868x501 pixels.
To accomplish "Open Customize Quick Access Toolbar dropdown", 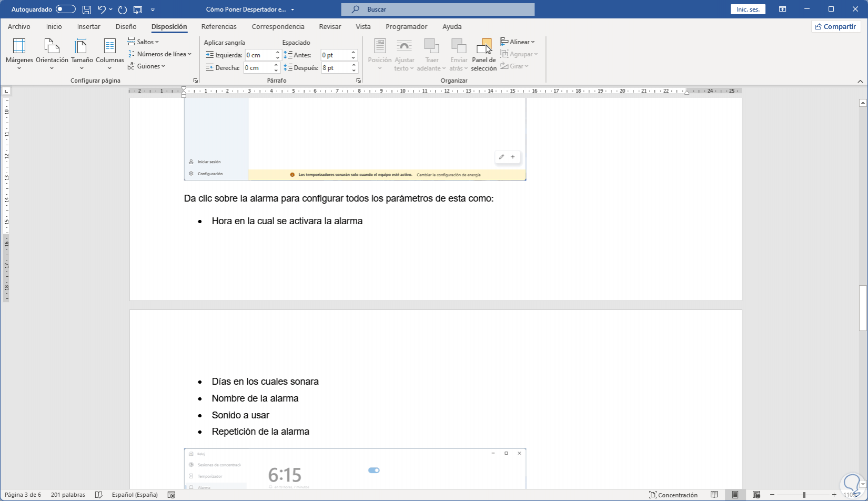I will pos(153,9).
